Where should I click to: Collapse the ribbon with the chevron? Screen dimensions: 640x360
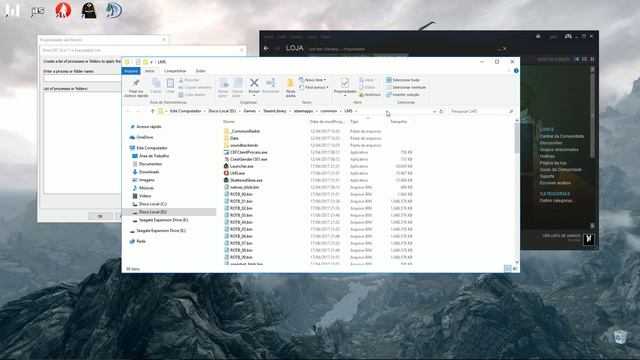pos(509,71)
